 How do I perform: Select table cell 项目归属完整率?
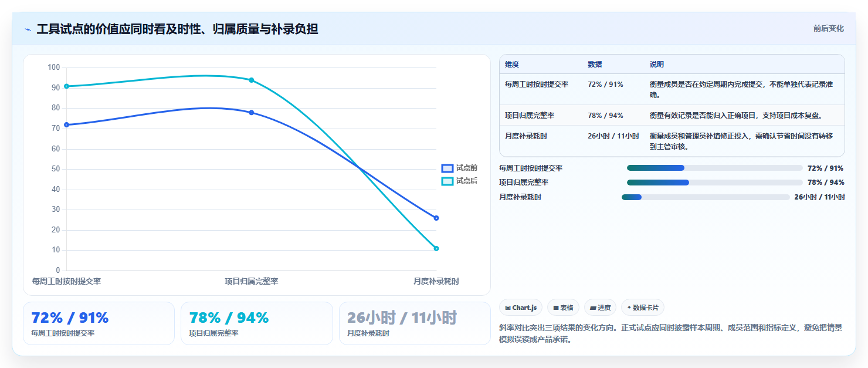pos(530,116)
